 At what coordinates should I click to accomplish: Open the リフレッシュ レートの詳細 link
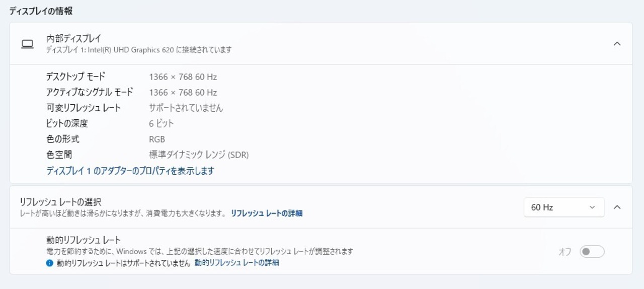[267, 213]
